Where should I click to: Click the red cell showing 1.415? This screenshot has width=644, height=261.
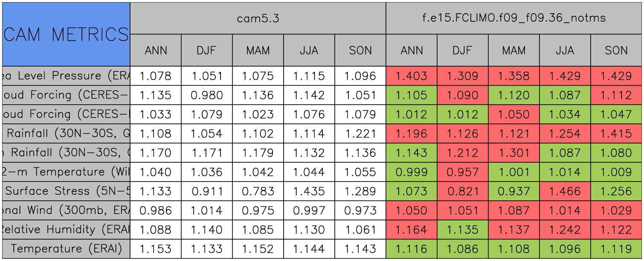tap(616, 134)
